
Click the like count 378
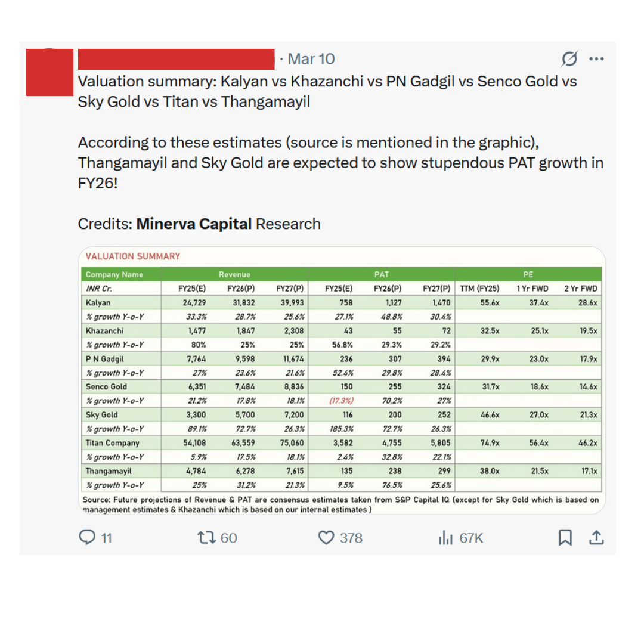351,538
